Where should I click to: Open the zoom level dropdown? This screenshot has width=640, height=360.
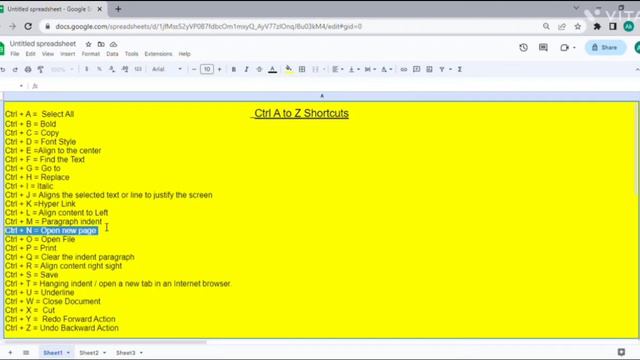(62, 69)
